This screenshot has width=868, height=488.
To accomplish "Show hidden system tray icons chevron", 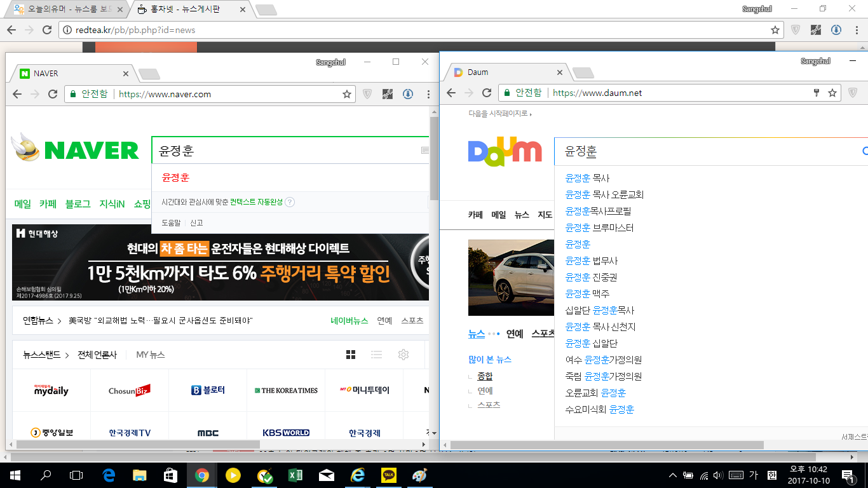I will coord(673,475).
